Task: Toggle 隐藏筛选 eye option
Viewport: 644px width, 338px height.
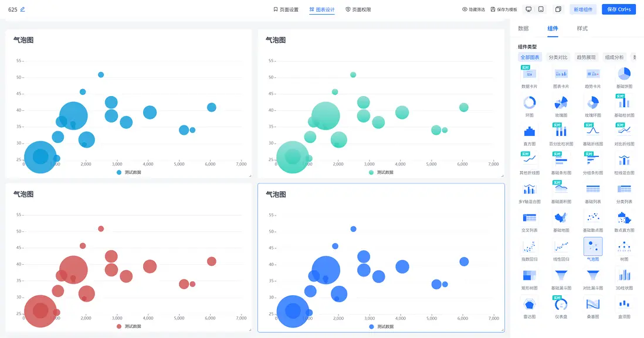Action: coord(473,9)
